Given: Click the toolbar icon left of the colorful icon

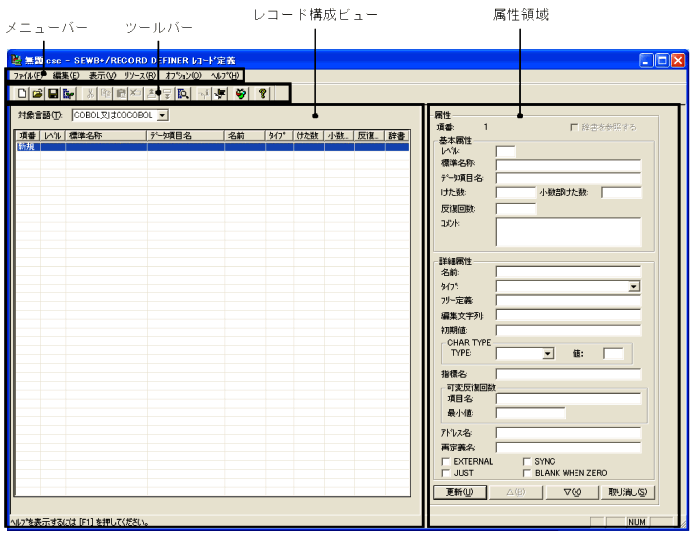Looking at the screenshot, I should [220, 94].
